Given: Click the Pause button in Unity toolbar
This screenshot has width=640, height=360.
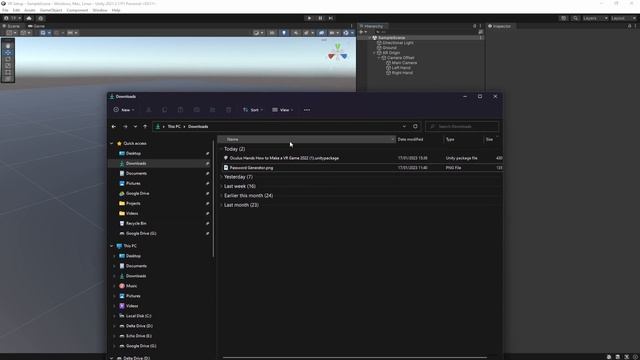Looking at the screenshot, I should (x=320, y=18).
